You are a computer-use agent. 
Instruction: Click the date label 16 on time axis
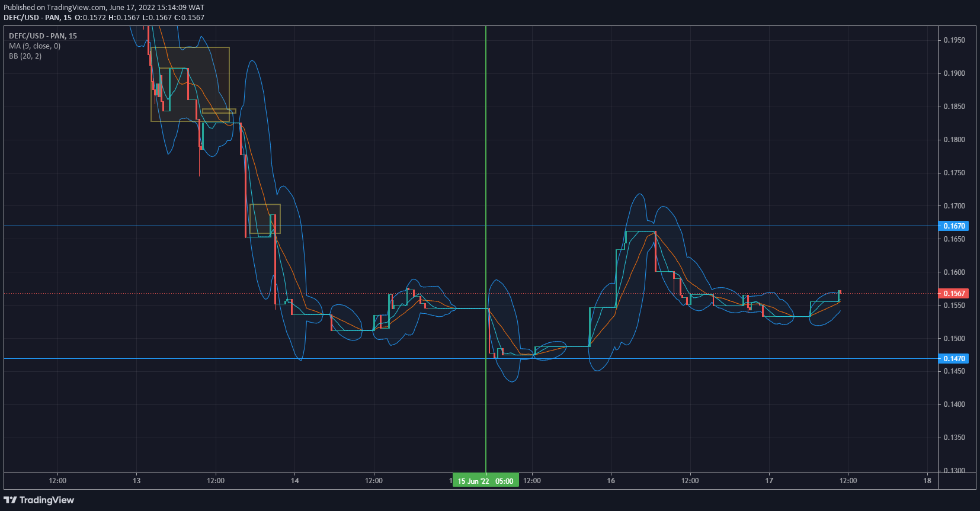click(x=611, y=481)
